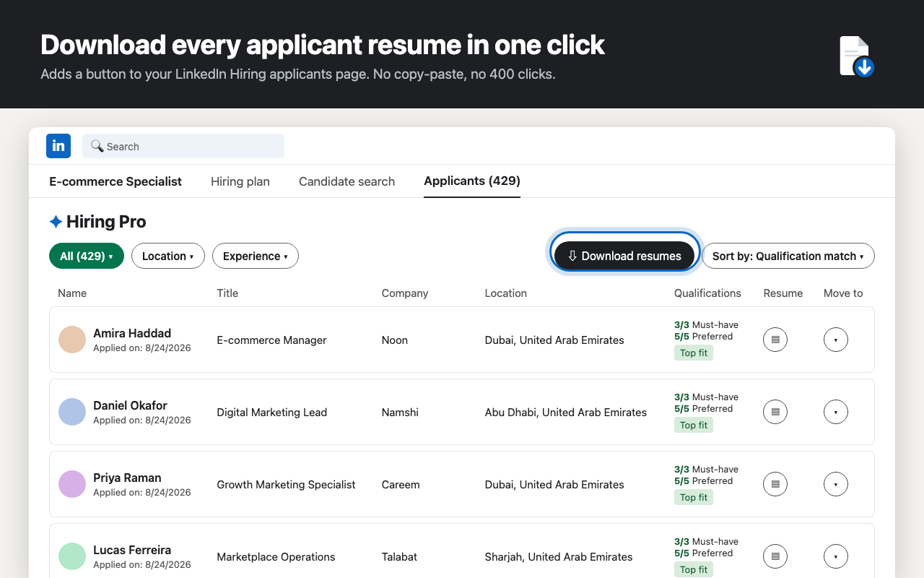Open Priya Raman's resume icon

click(x=775, y=484)
